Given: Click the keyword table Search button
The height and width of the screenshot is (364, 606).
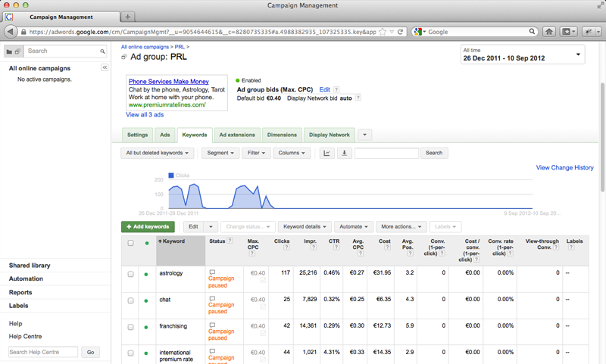Looking at the screenshot, I should point(434,153).
